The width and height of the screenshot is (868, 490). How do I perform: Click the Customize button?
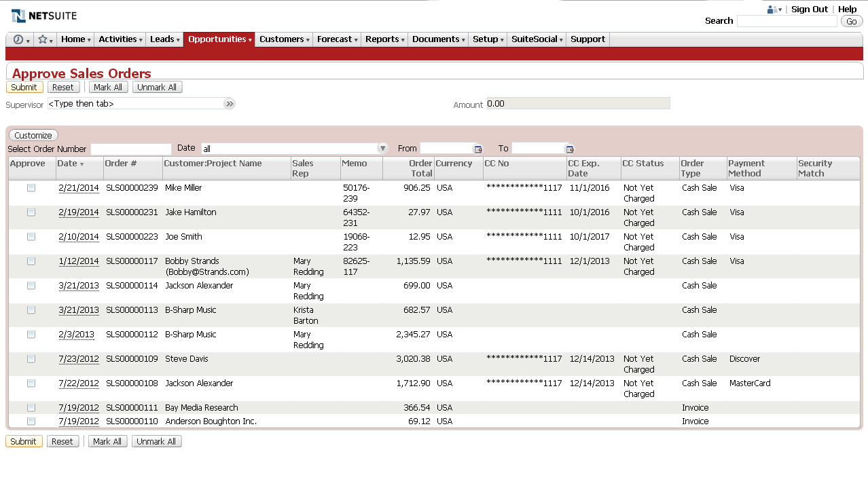tap(33, 136)
